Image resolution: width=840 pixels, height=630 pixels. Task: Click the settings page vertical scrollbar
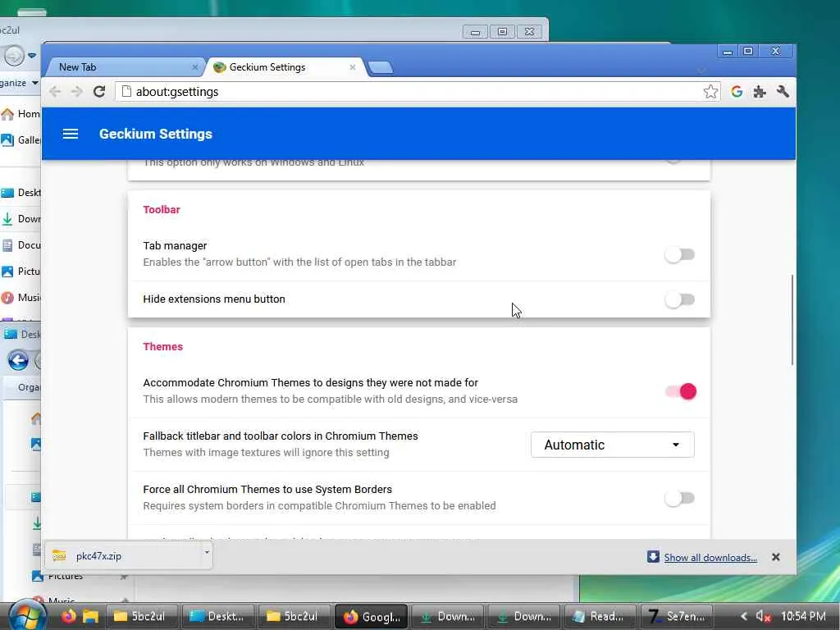[x=792, y=321]
